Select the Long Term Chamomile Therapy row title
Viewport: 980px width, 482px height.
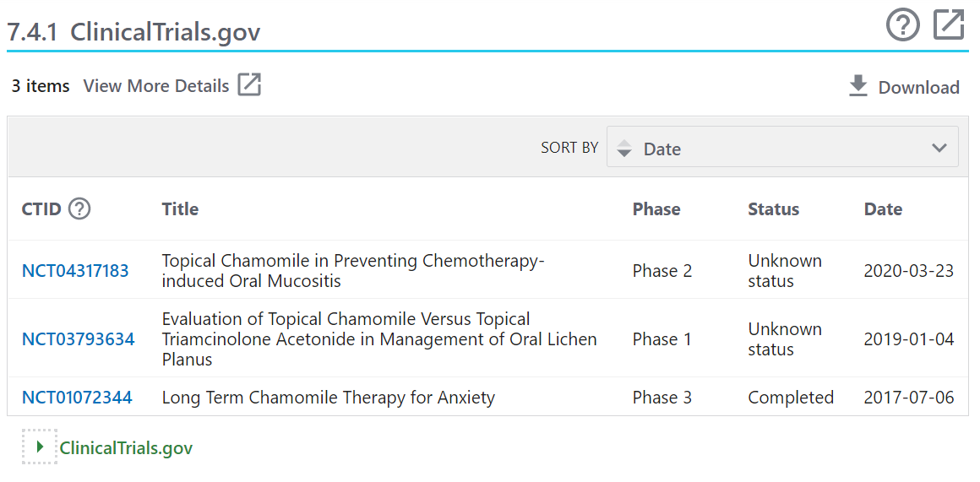(x=328, y=398)
